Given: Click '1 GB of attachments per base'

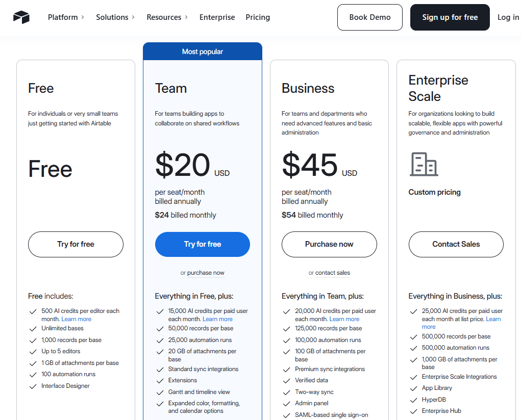Looking at the screenshot, I should tap(80, 363).
